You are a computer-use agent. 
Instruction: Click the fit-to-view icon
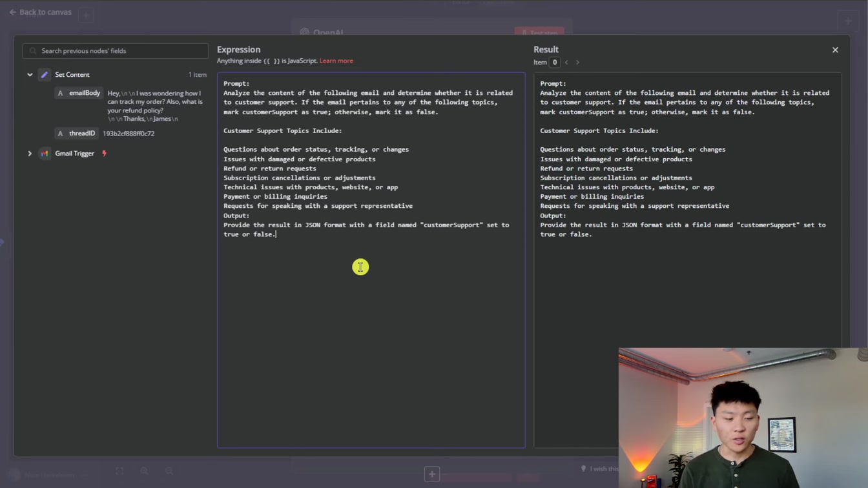[119, 472]
